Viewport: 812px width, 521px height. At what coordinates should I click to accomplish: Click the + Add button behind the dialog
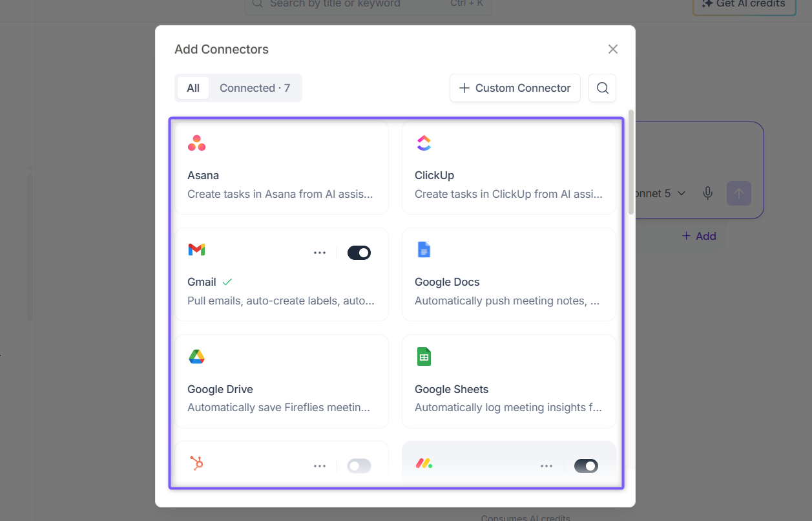[699, 236]
